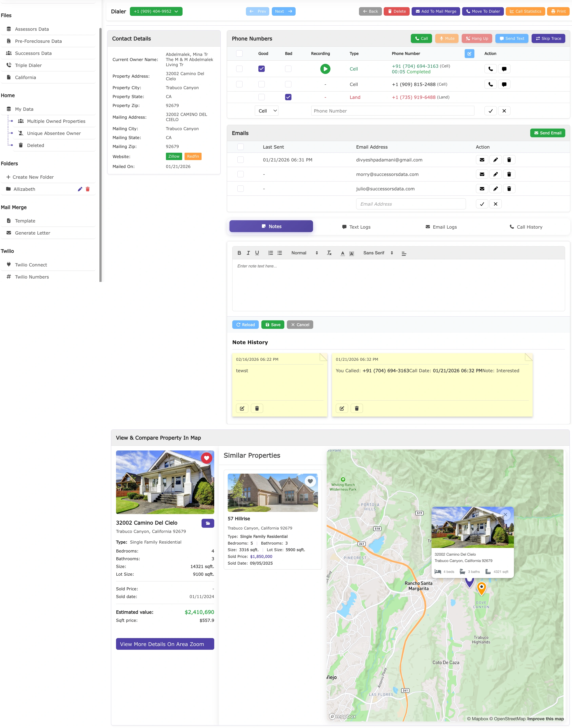Open text messaging for +1 (909) 815-2488

pos(504,84)
